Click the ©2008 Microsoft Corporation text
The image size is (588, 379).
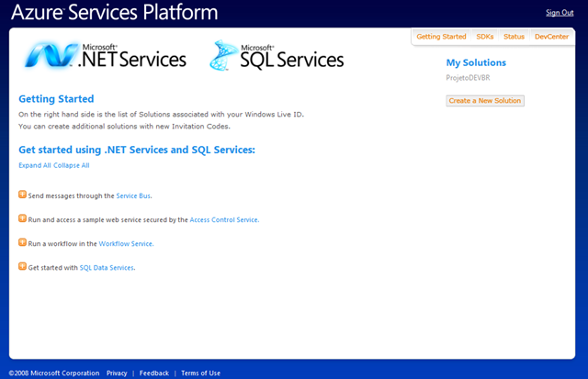point(54,373)
